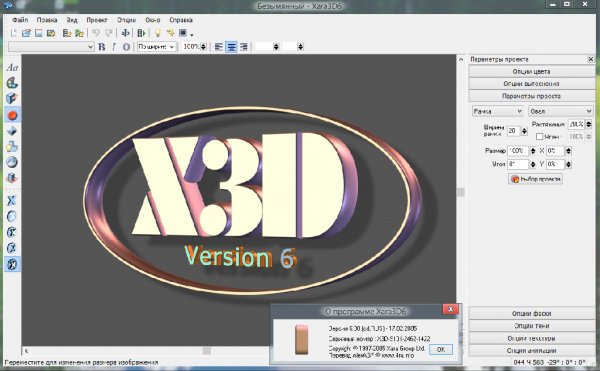Click the vertical scrollbar thumb beside canvas
Viewport: 600px width, 371px height.
[x=461, y=192]
